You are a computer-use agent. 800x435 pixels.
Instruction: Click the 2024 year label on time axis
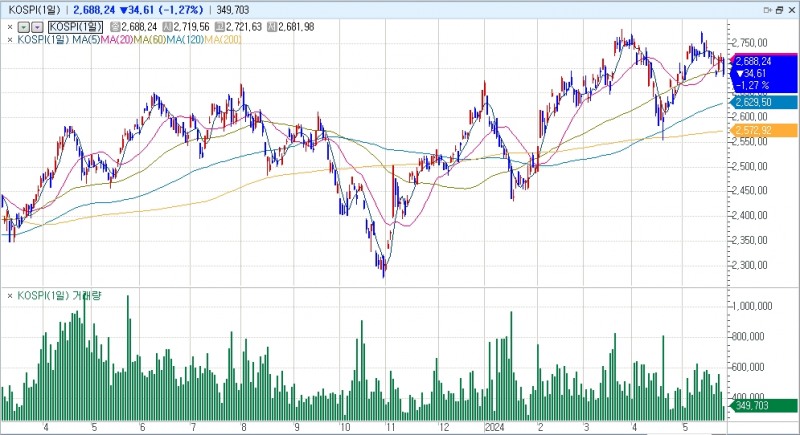(494, 427)
